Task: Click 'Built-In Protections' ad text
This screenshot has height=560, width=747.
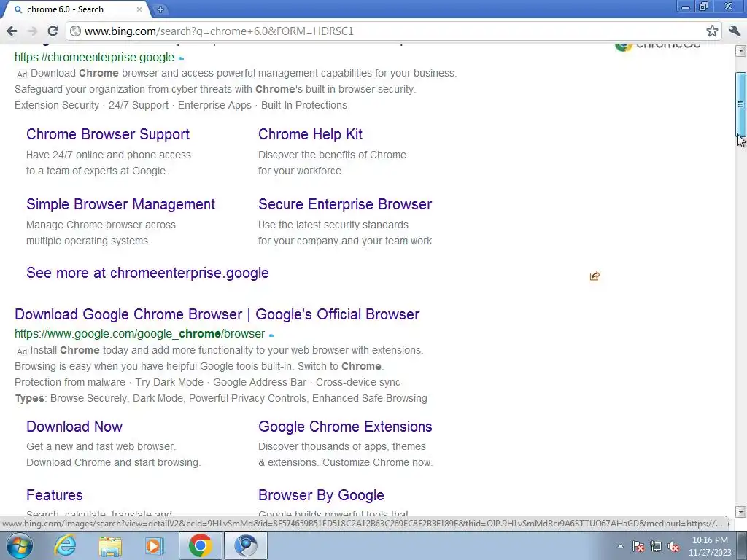Action: tap(304, 105)
